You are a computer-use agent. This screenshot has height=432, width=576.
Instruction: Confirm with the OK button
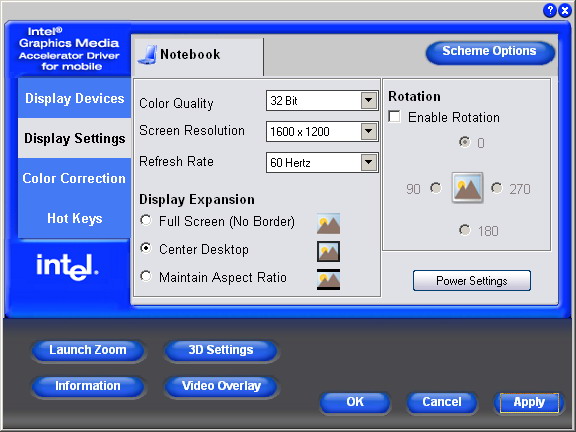pyautogui.click(x=355, y=402)
